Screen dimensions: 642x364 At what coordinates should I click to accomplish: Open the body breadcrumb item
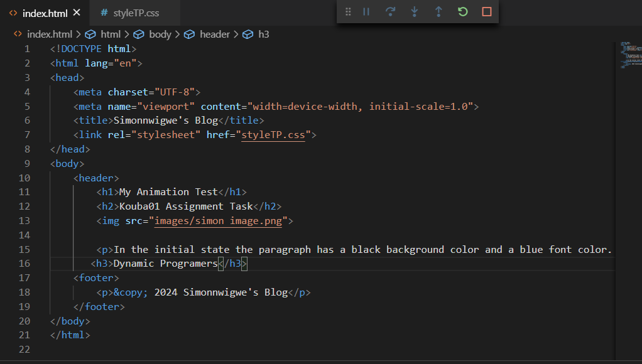pyautogui.click(x=160, y=35)
